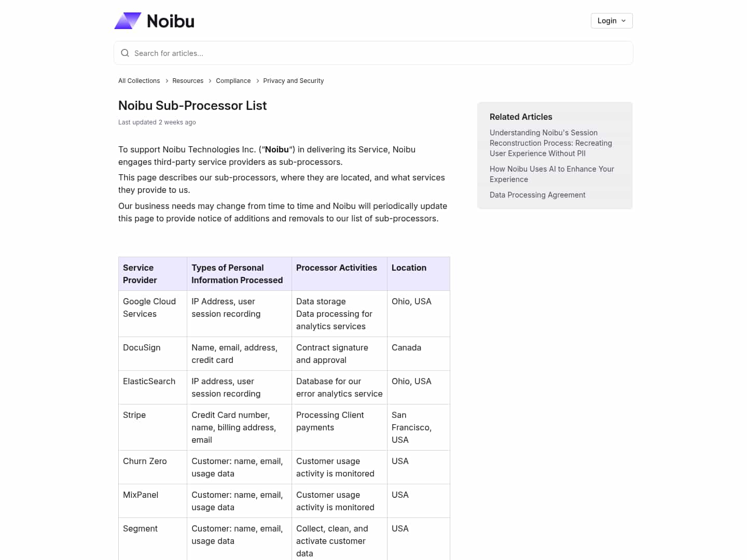
Task: Navigate to the Resources breadcrumb
Action: click(188, 81)
